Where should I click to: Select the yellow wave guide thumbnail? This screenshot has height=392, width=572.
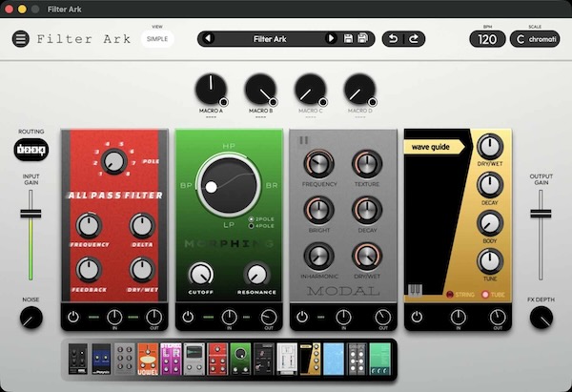point(311,360)
